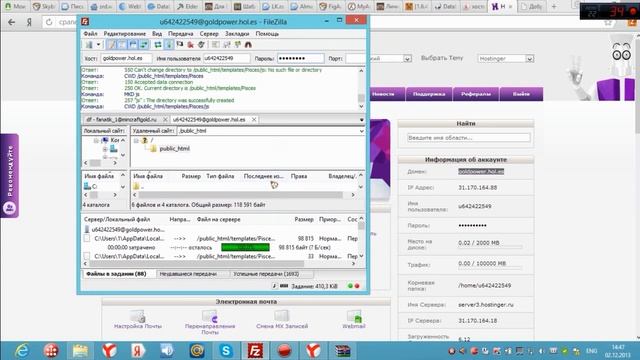This screenshot has width=640, height=360.
Task: Open the parent ".." folder in remote list
Action: 138,186
